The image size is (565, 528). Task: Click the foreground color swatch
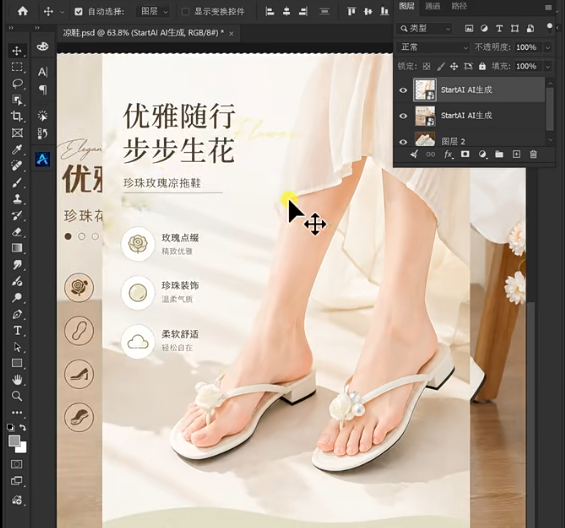coord(14,440)
